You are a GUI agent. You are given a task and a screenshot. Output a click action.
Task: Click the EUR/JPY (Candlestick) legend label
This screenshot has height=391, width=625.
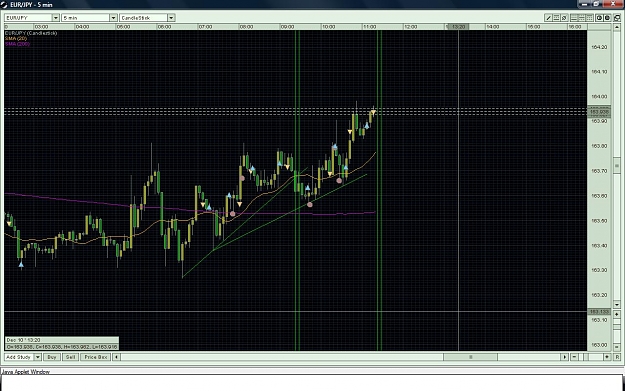31,33
